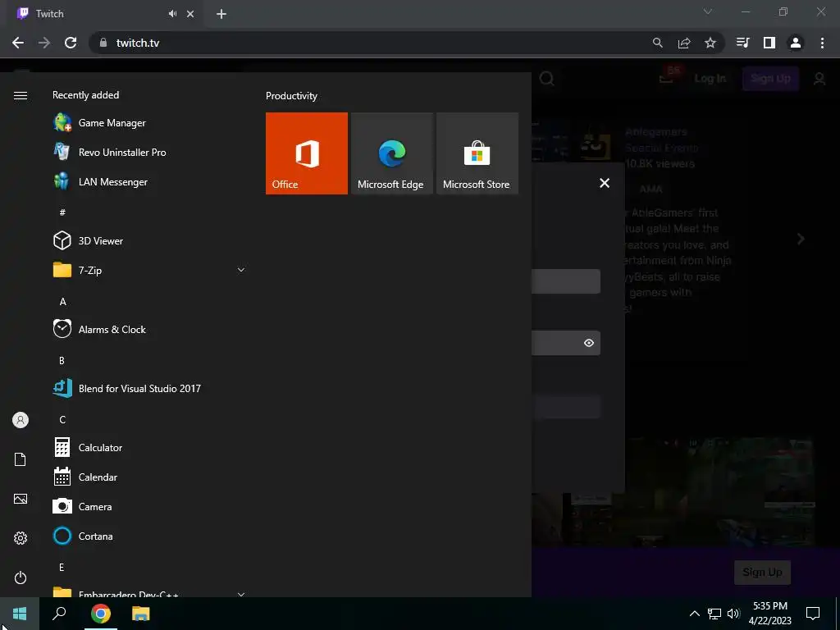This screenshot has width=840, height=630.
Task: Open volume control in tray
Action: tap(733, 614)
